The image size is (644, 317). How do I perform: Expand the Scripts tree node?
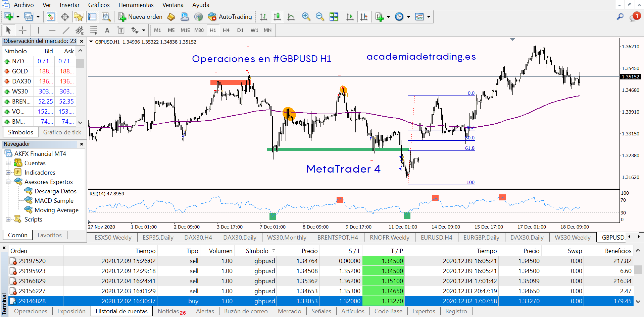pos(8,219)
